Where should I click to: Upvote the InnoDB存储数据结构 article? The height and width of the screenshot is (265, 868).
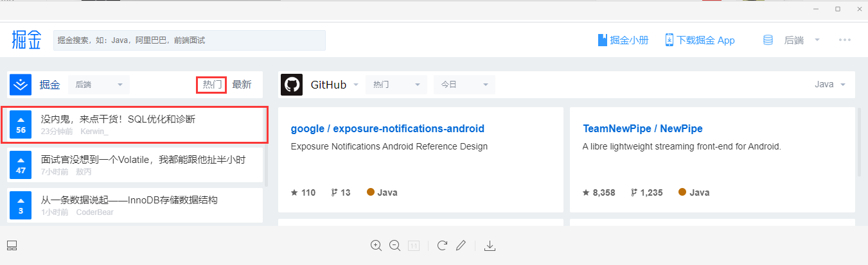[x=21, y=205]
